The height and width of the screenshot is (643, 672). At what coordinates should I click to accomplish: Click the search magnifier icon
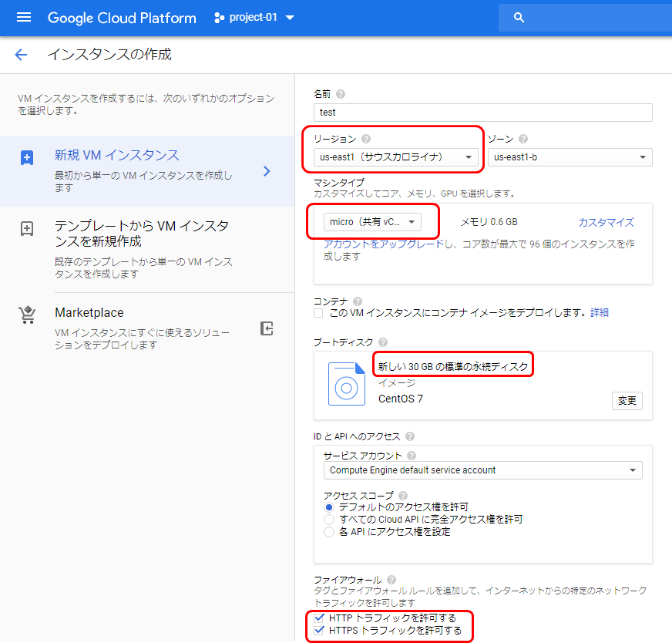point(519,18)
